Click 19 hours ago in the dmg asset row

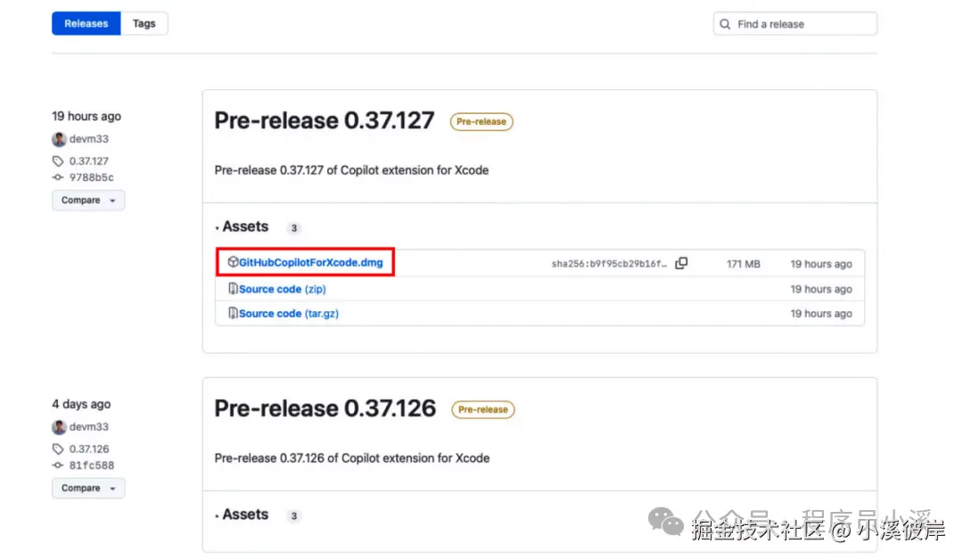pos(821,264)
